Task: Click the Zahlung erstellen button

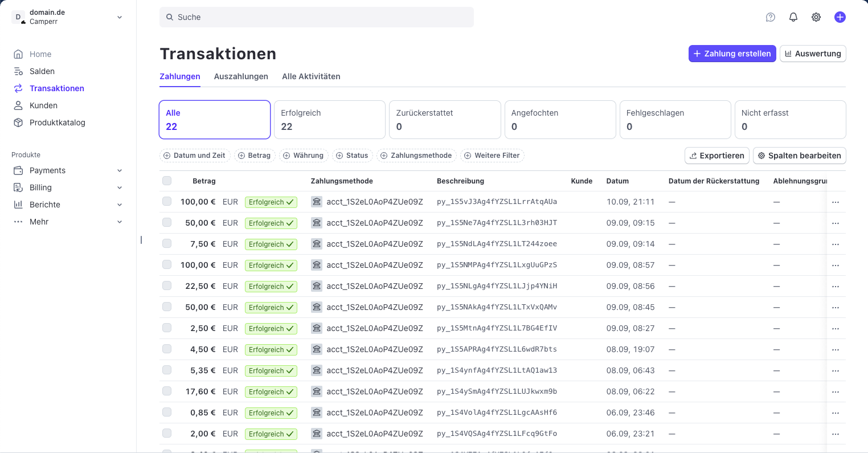Action: [x=732, y=54]
